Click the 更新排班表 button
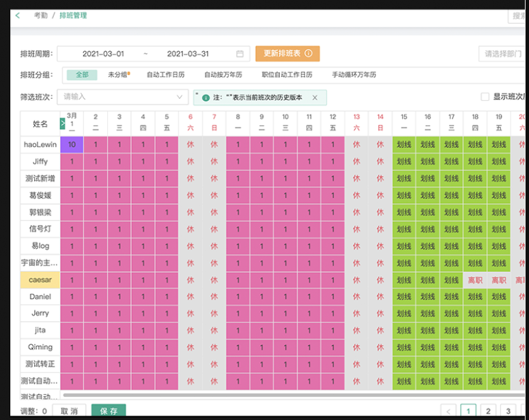 [x=287, y=54]
